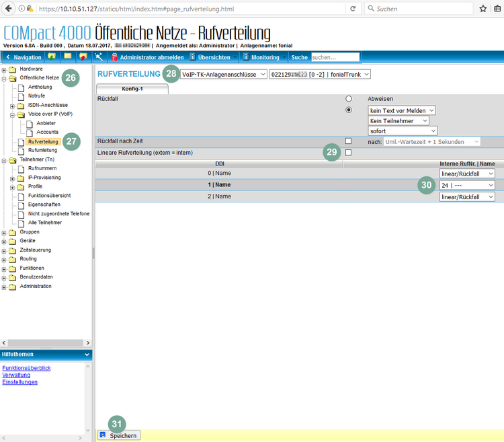Screen dimensions: 504x442
Task: Click the red lock logout icon
Action: (114, 57)
